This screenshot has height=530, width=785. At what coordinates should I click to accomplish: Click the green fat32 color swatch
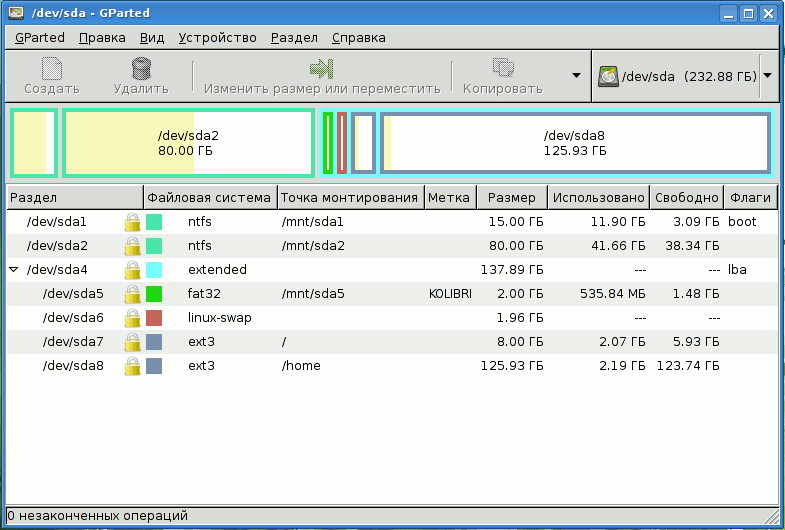coord(154,294)
